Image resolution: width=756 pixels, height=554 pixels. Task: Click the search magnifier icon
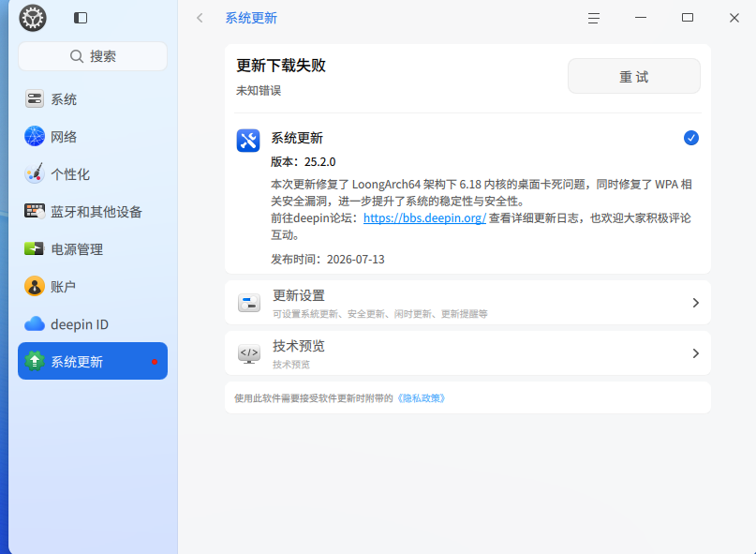coord(76,56)
